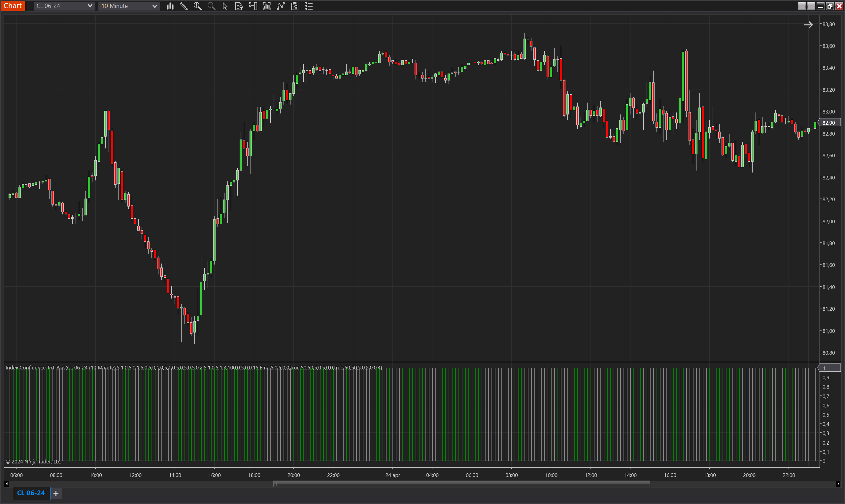Select the Index Confluence TnT Bias indicator label

tap(194, 367)
